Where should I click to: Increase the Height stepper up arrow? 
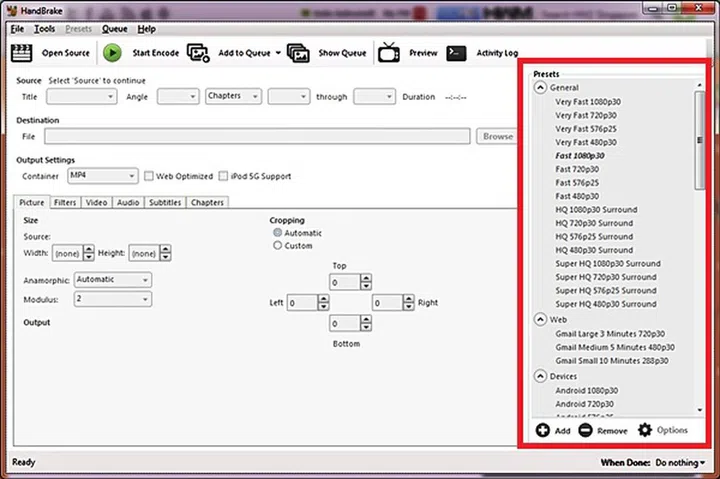coord(166,249)
